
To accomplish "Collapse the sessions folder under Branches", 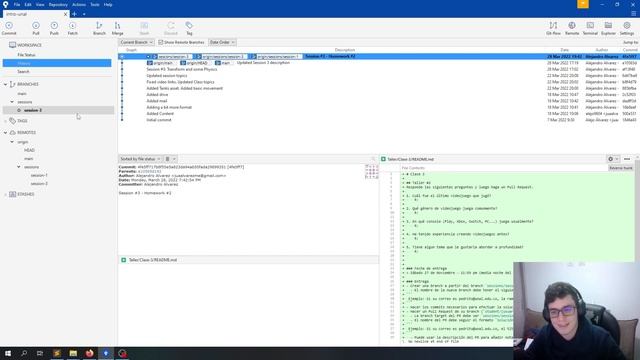I will 12,102.
